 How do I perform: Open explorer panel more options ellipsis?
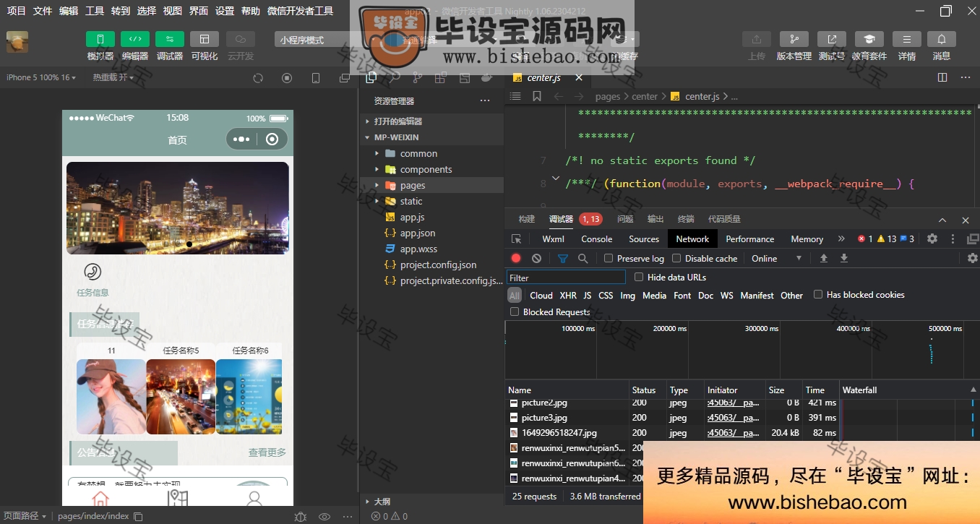(485, 100)
